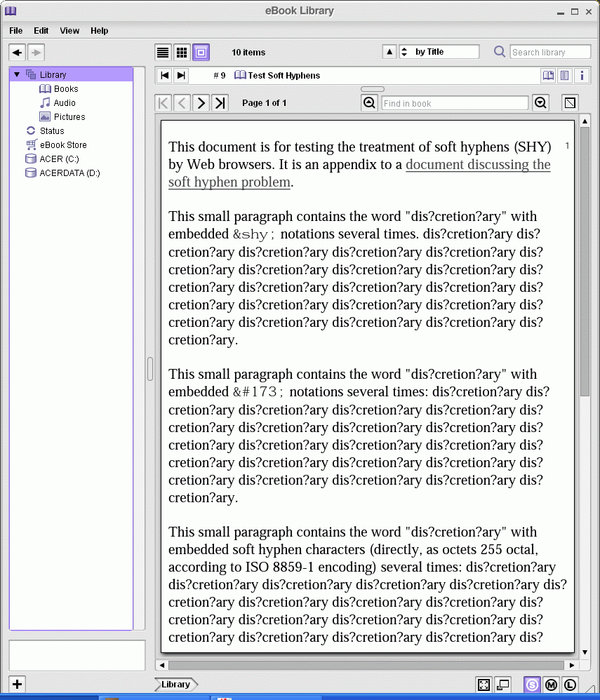Switch to list view mode
Screen dimensions: 600x700
(163, 53)
